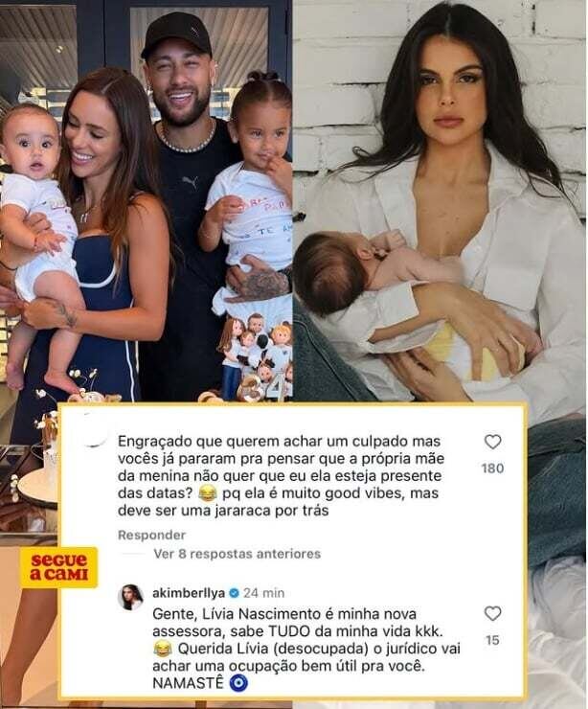Open the photo of the woman holding a newborn
The width and height of the screenshot is (588, 709).
point(441,201)
